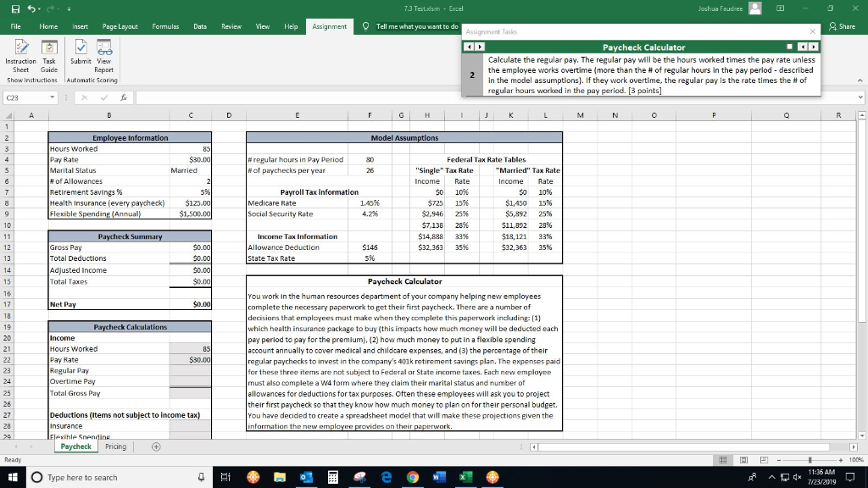Click the Overtime Pay value cell
868x488 pixels.
[191, 381]
